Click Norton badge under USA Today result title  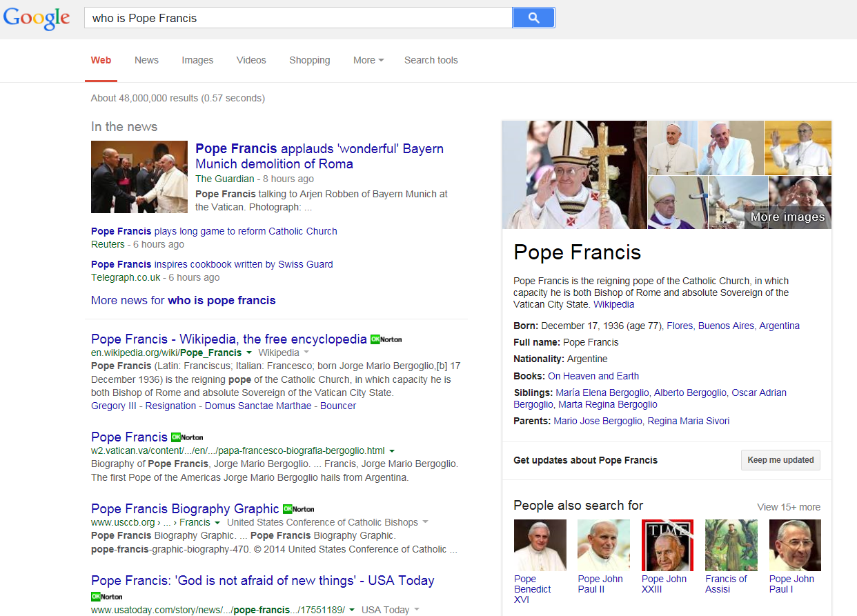106,596
